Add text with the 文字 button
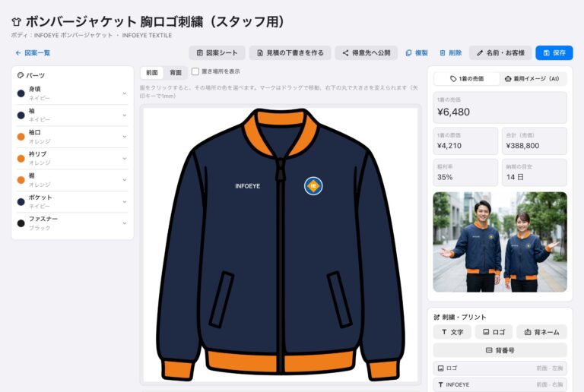The height and width of the screenshot is (392, 584). pyautogui.click(x=452, y=332)
